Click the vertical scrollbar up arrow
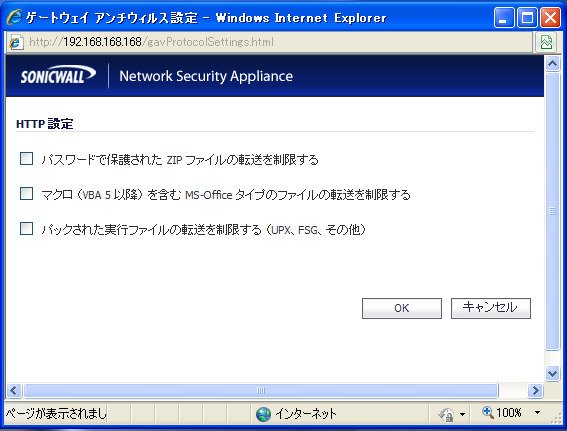The height and width of the screenshot is (431, 567). pos(553,64)
